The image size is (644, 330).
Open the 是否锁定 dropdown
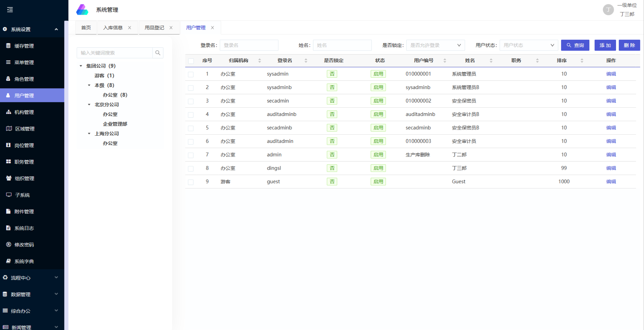pos(435,45)
